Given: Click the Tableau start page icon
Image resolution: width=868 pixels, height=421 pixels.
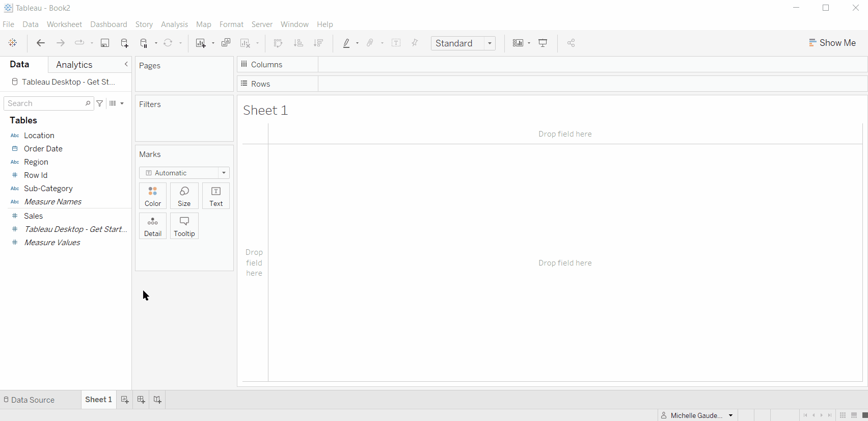Looking at the screenshot, I should (13, 43).
